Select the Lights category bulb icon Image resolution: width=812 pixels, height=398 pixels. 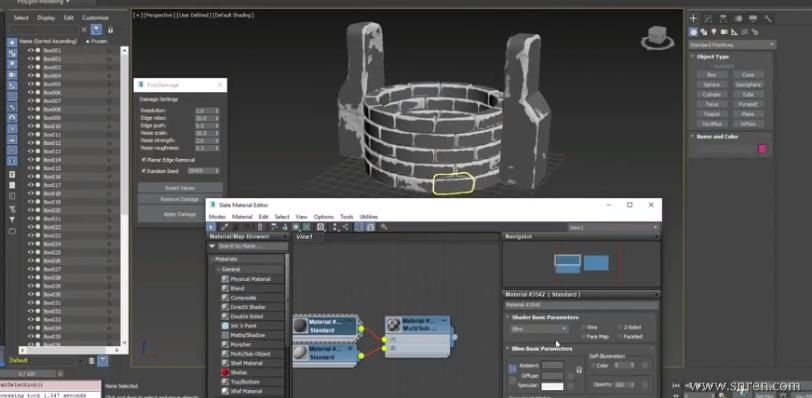pyautogui.click(x=714, y=32)
